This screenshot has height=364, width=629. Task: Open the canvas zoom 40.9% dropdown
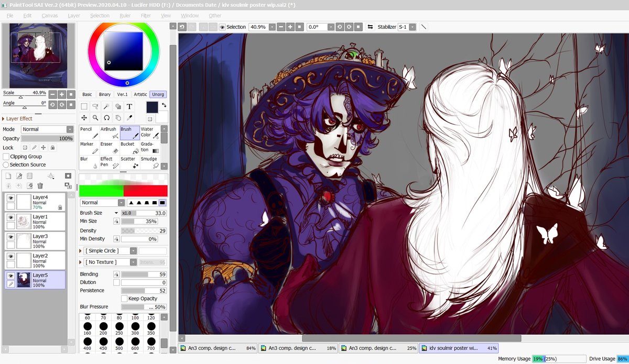coord(272,27)
